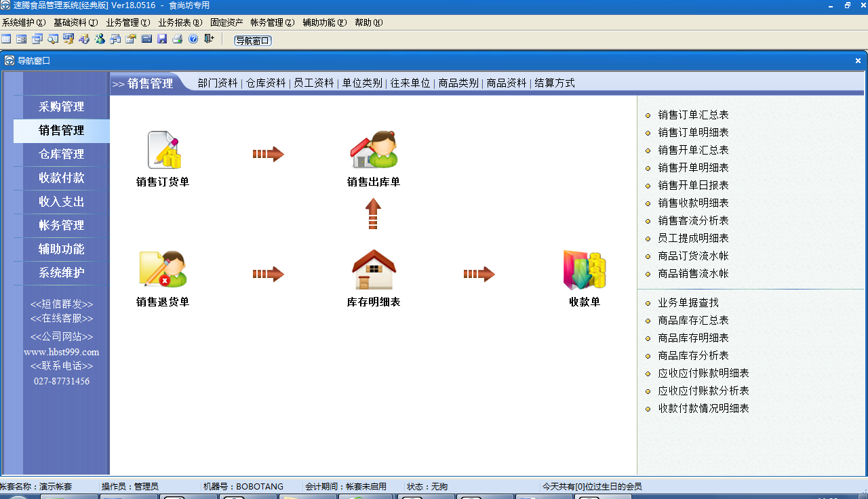Select 销售管理 in the left sidebar
Screen dimensions: 868x499
point(61,131)
